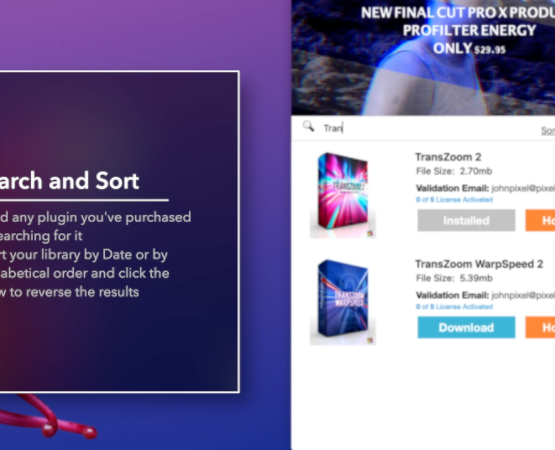
Task: Click the Search and Sort heading
Action: click(69, 181)
